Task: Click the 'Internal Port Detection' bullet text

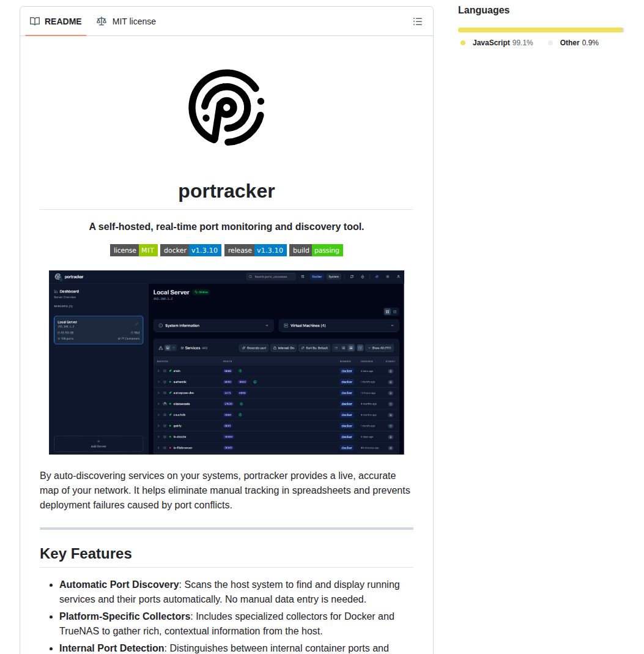Action: pos(112,648)
